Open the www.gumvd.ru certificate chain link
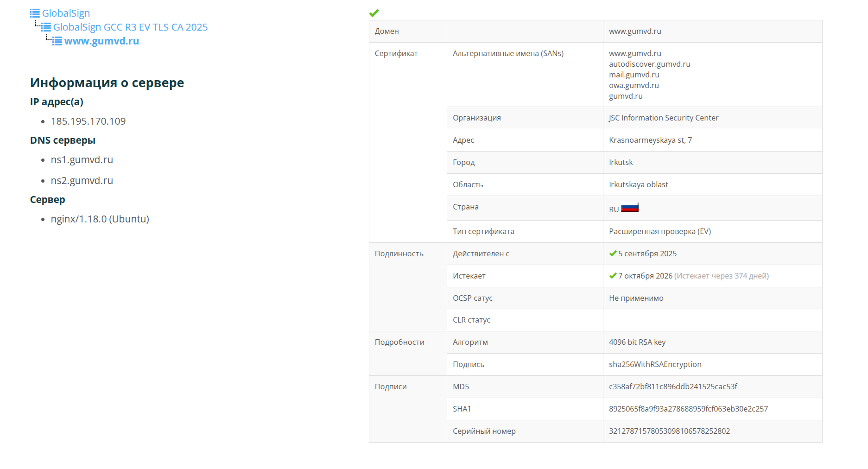 [101, 41]
